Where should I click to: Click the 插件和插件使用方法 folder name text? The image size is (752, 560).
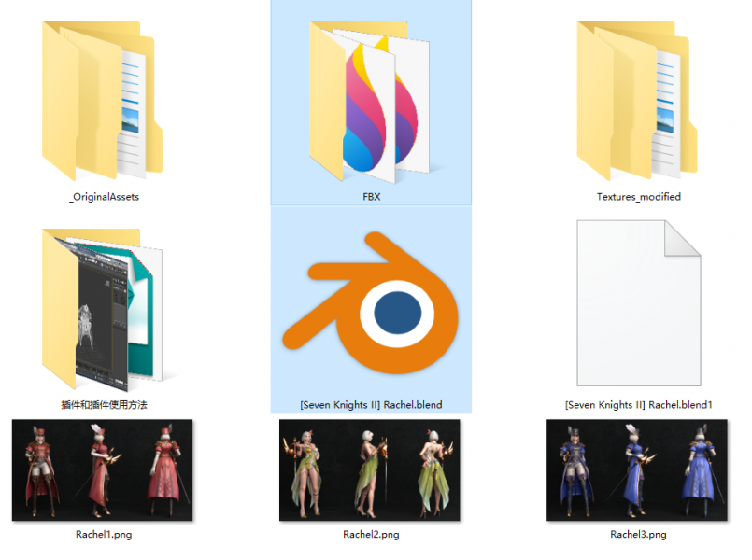tap(104, 405)
